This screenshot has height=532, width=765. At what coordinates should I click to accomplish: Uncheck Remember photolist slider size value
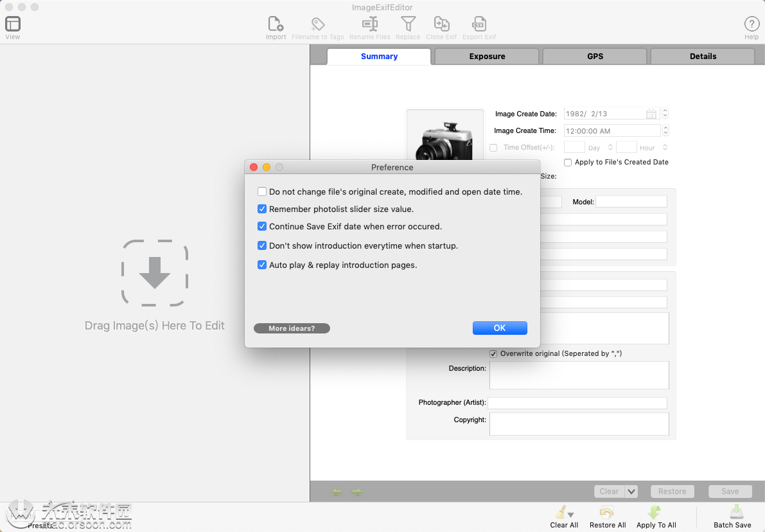[x=262, y=209]
